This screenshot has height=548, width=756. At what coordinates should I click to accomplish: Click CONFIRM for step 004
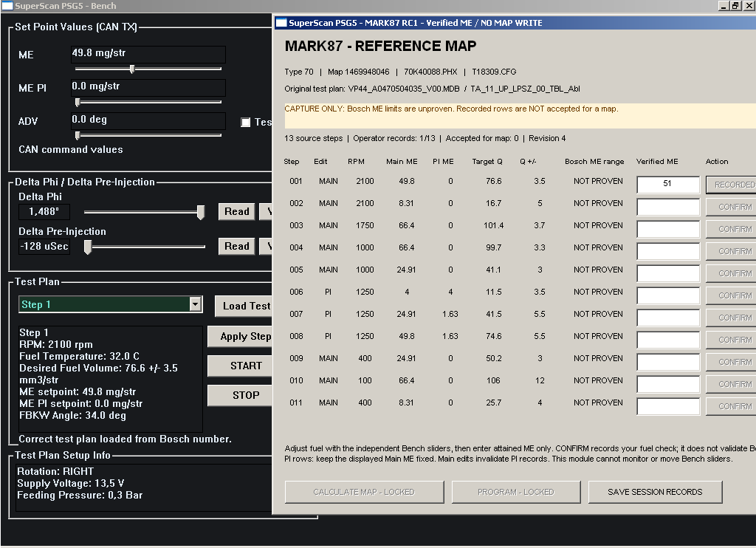coord(732,251)
